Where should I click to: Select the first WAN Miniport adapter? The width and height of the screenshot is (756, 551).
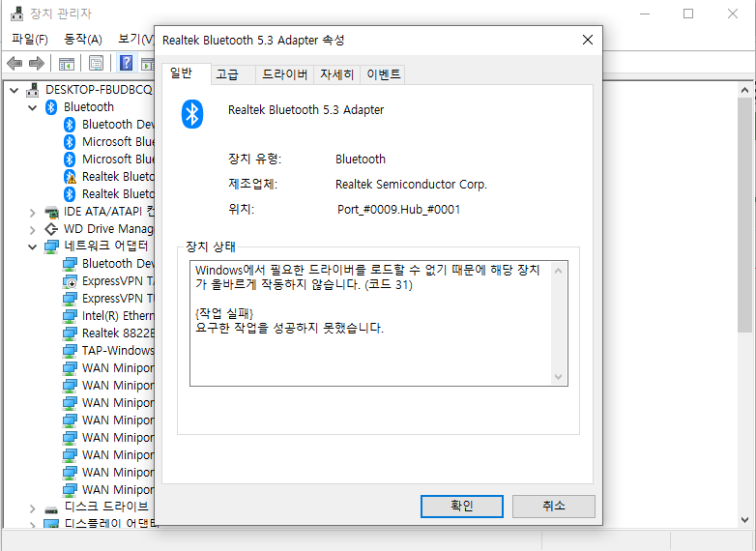pyautogui.click(x=109, y=368)
